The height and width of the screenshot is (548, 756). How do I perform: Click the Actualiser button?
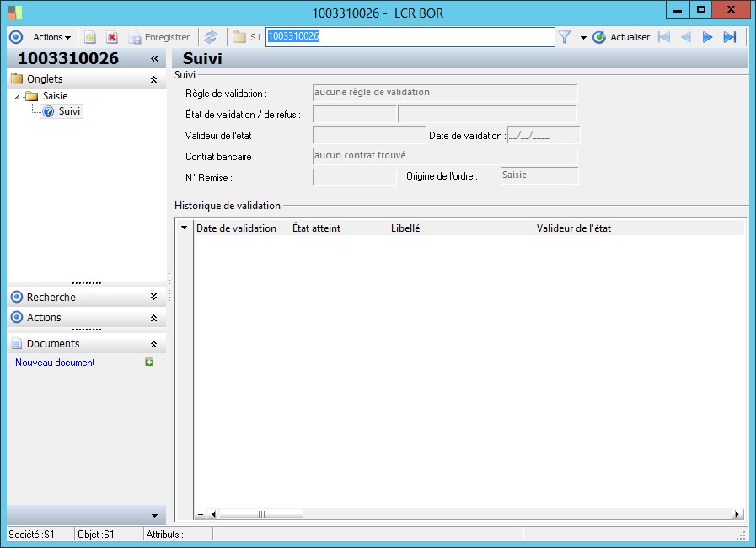click(621, 37)
